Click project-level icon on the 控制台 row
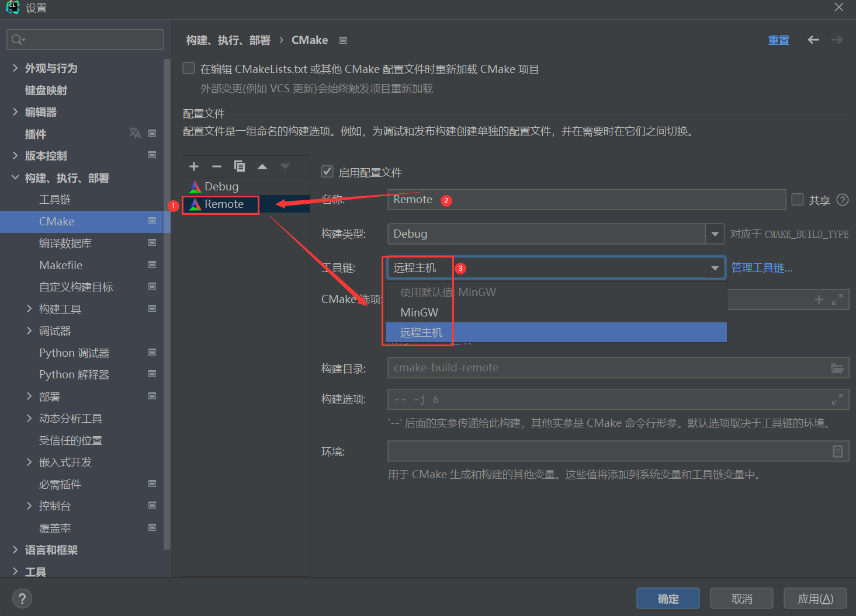The width and height of the screenshot is (856, 616). [153, 505]
